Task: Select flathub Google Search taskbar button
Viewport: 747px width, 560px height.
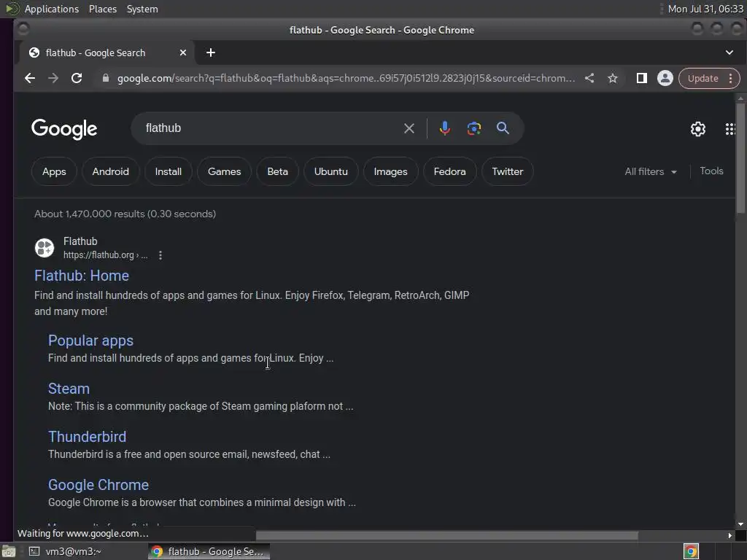Action: pos(209,551)
